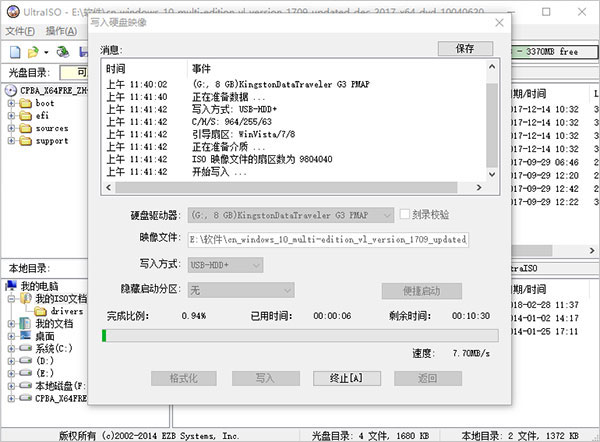Click the (E:) drive icon
The width and height of the screenshot is (600, 442).
[x=26, y=373]
